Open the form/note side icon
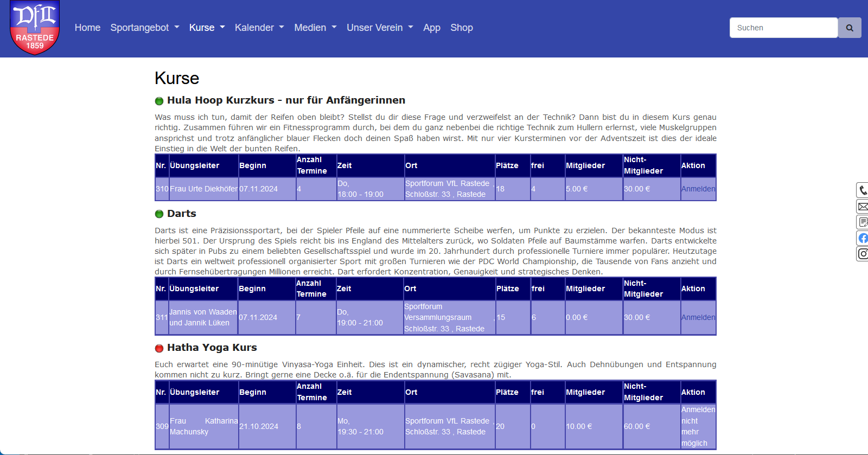The width and height of the screenshot is (868, 455). click(x=863, y=222)
